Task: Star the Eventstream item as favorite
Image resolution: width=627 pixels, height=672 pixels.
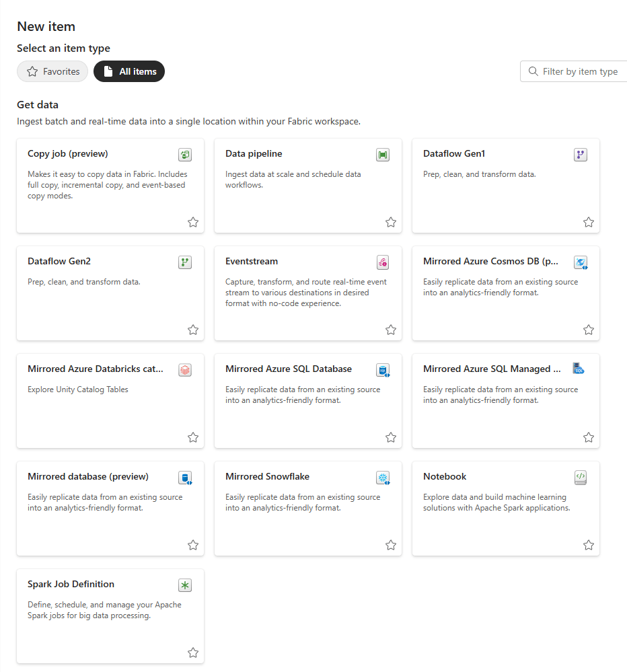Action: click(391, 330)
